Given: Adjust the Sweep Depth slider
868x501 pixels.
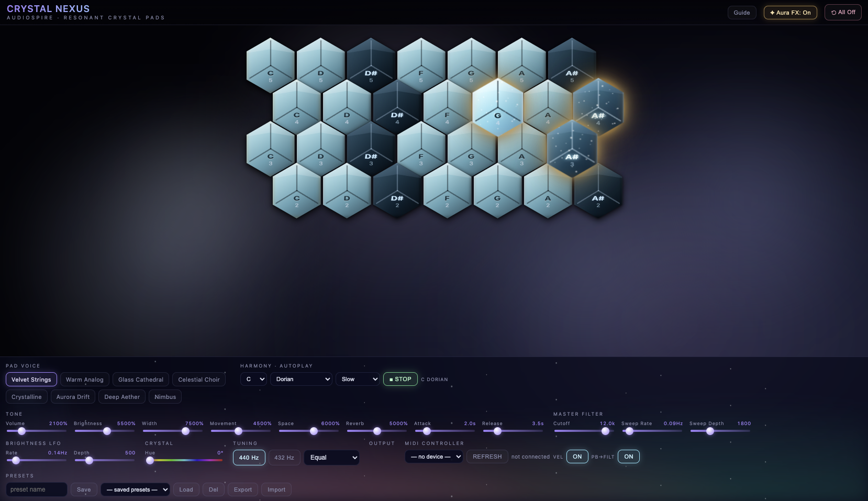Looking at the screenshot, I should [x=720, y=431].
